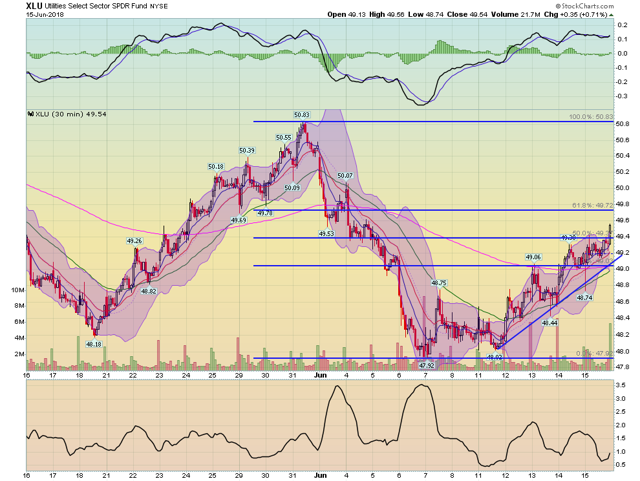
Task: Click the Low 48.74 value in header
Action: [425, 14]
